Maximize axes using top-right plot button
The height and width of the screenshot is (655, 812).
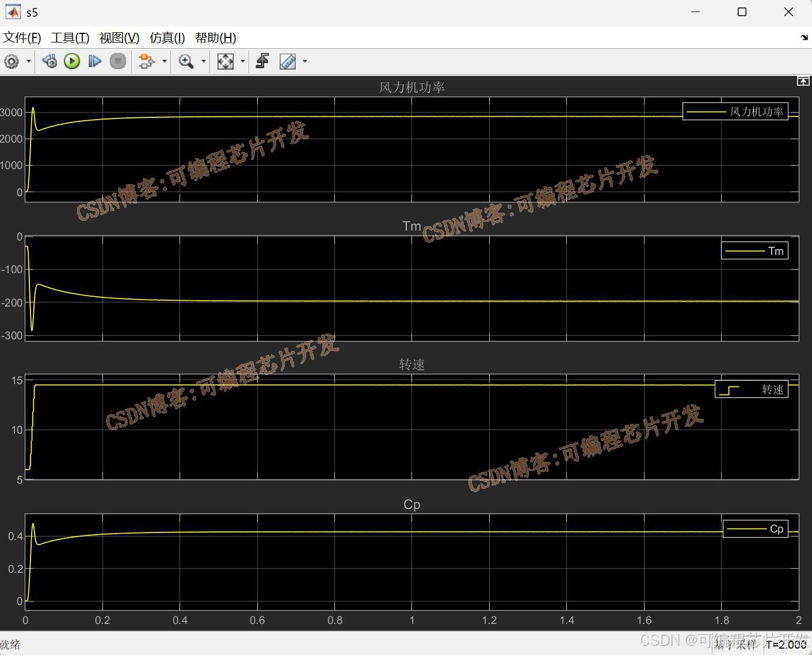pos(803,81)
